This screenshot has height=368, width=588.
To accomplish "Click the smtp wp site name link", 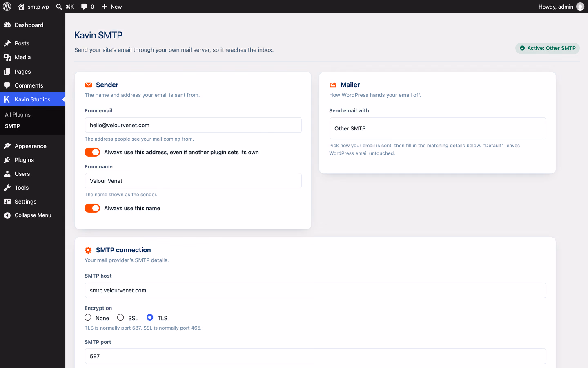I will 38,7.
